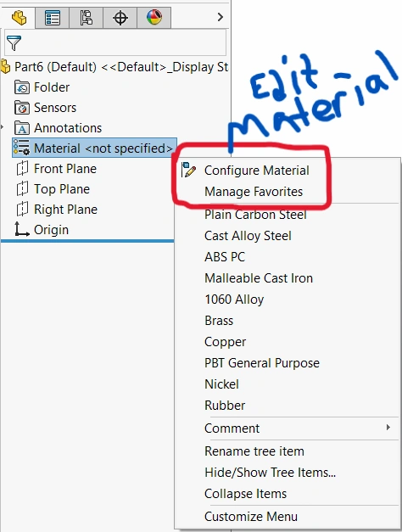The image size is (402, 532).
Task: Apply Plain Carbon Steel material
Action: pos(255,215)
